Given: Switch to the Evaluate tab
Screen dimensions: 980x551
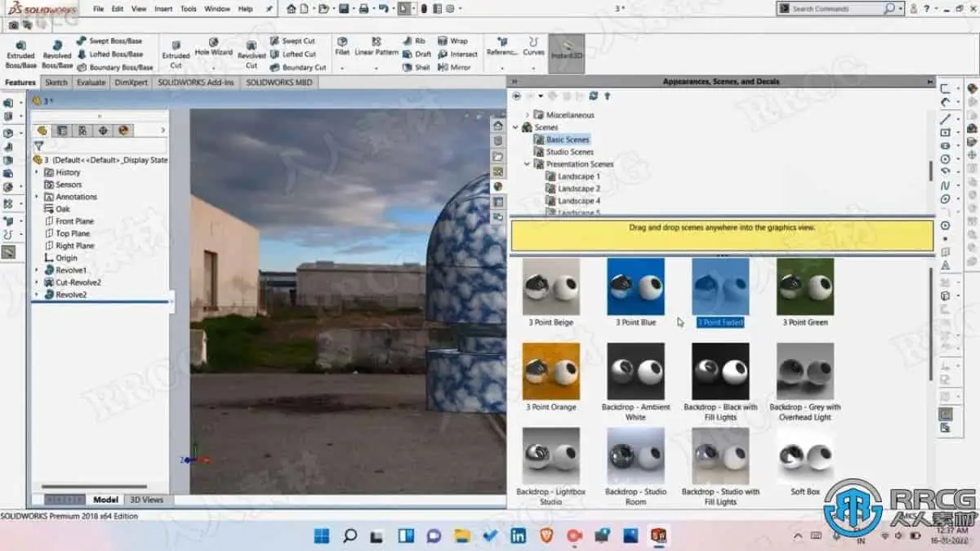Looking at the screenshot, I should point(91,82).
